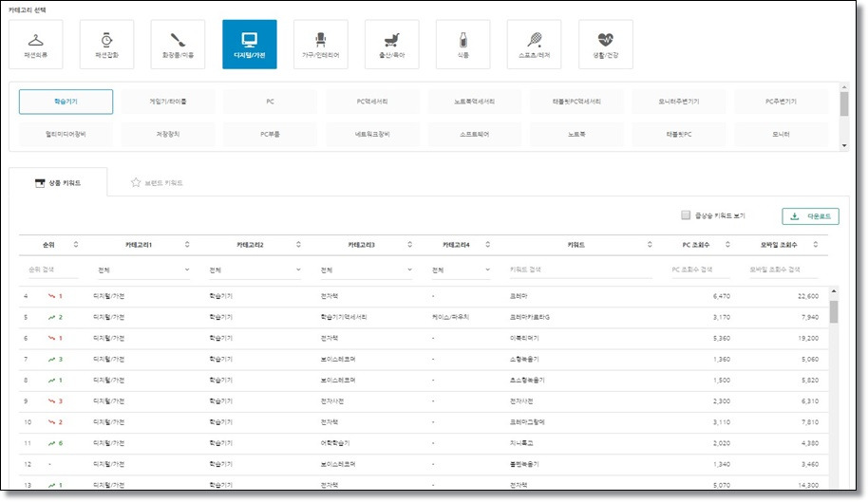Sort by 카테고리3 column arrows
868x502 pixels.
409,245
